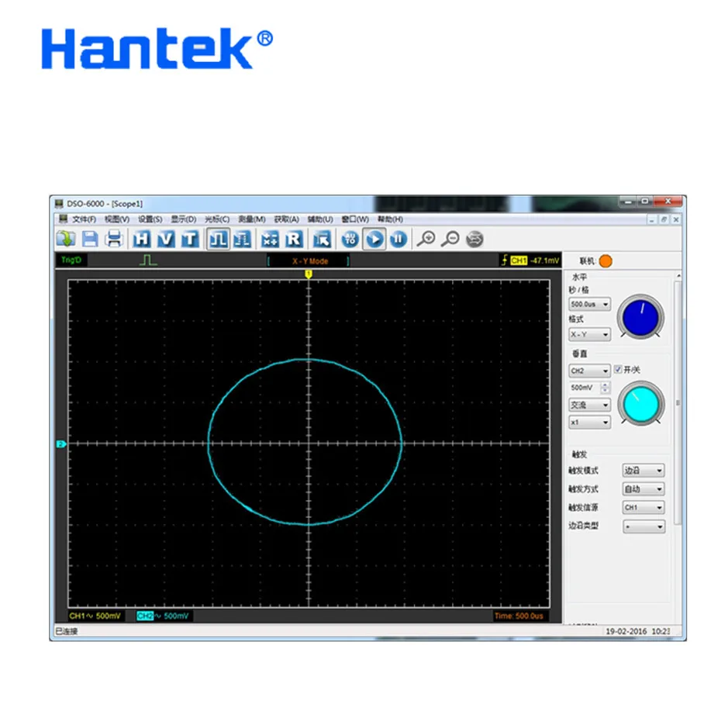Open the 500.0us time per division dropdown
728x728 pixels.
click(590, 304)
